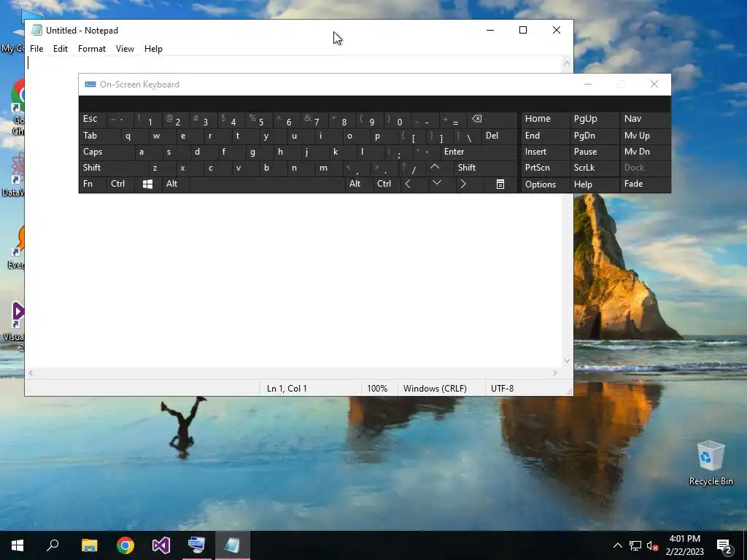Tap the Home key on keyboard
Image resolution: width=747 pixels, height=560 pixels.
(x=545, y=119)
